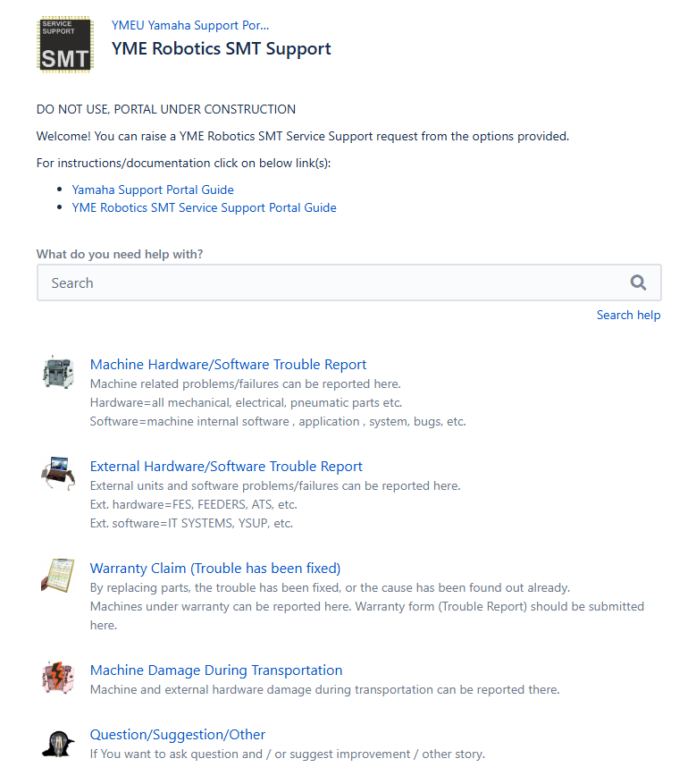Click 'Ext. hardware=FES, FEEDERS, ATS, etc.' text
This screenshot has width=696, height=784.
coord(193,504)
